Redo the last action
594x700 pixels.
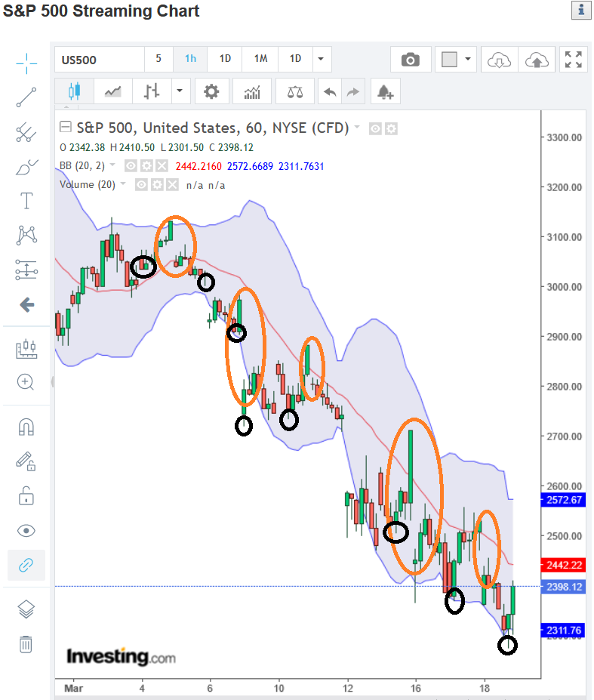point(353,92)
